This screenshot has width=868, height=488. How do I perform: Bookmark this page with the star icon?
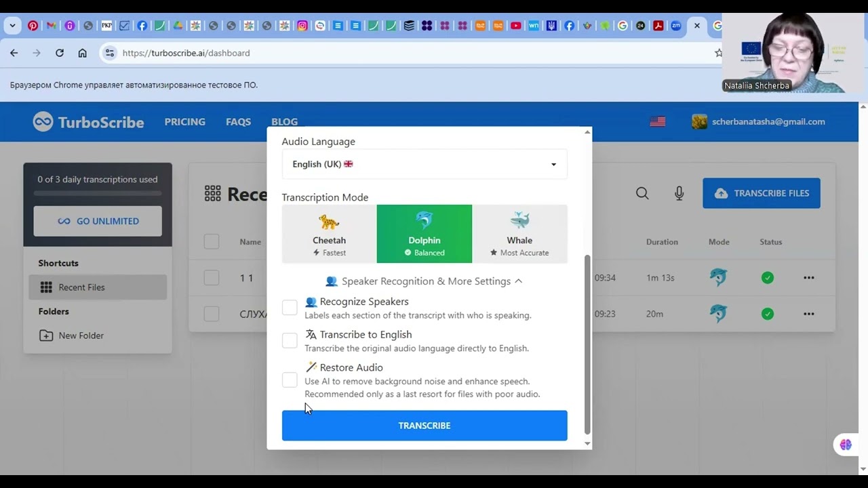click(x=718, y=53)
